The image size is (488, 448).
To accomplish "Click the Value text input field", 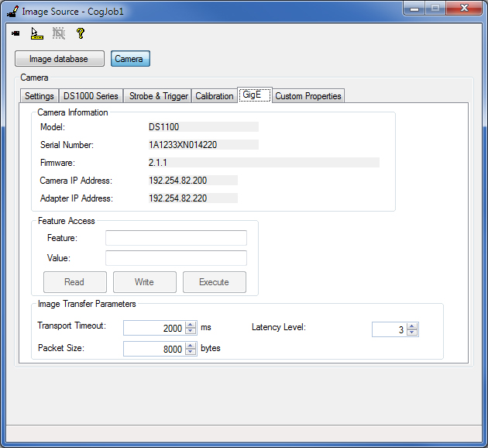I will click(x=176, y=258).
